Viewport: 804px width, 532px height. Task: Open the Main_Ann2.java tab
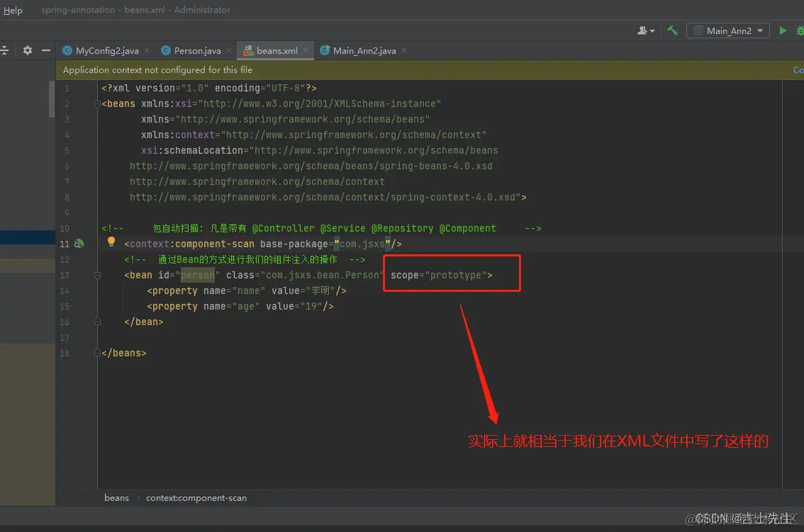[364, 51]
